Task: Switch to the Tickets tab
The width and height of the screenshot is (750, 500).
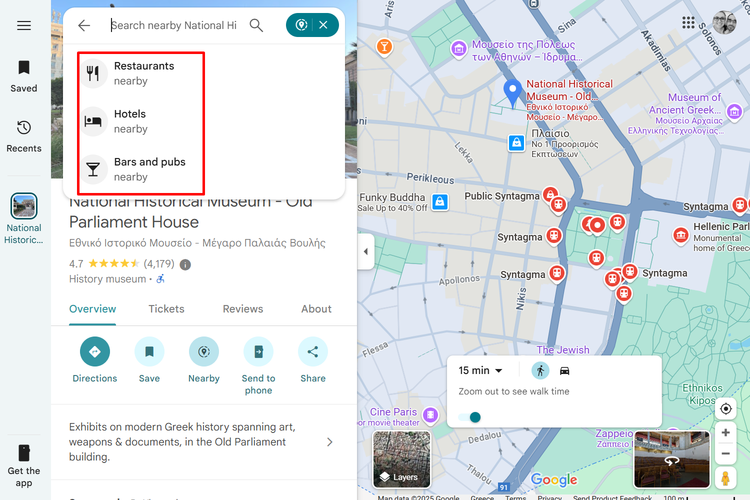Action: click(166, 309)
